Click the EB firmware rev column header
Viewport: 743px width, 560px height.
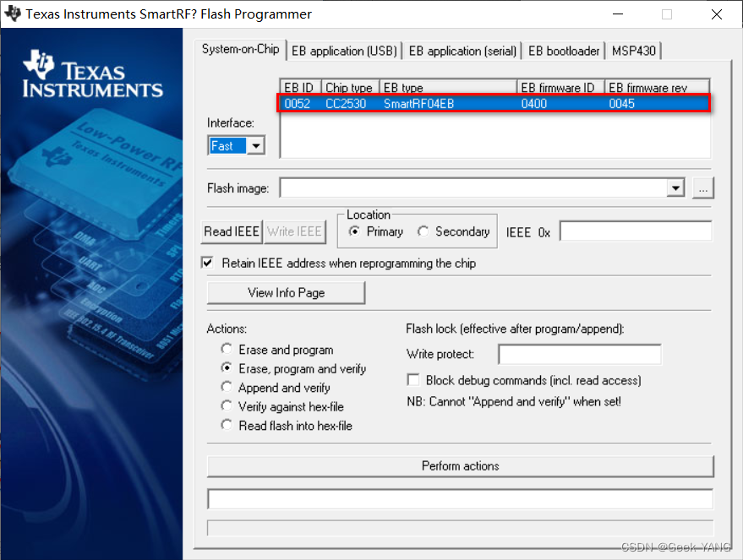click(657, 87)
